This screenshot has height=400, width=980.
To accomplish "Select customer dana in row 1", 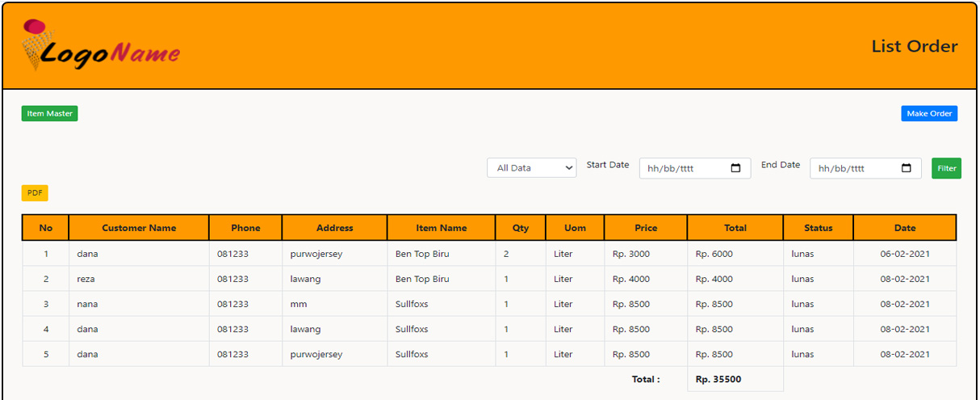I will coord(87,254).
